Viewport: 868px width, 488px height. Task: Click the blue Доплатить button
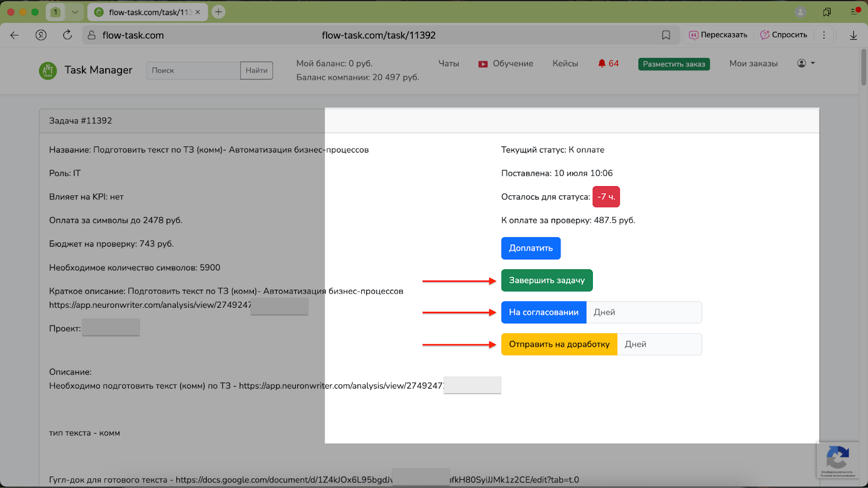pos(531,248)
